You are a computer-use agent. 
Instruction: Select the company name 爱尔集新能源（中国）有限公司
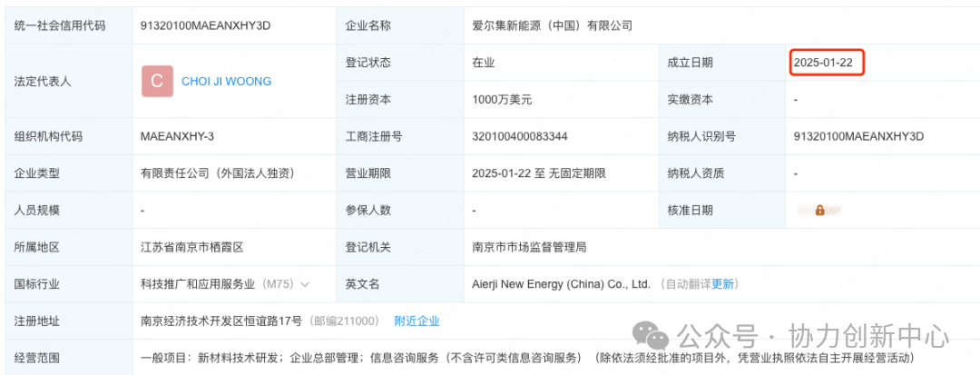pyautogui.click(x=553, y=25)
